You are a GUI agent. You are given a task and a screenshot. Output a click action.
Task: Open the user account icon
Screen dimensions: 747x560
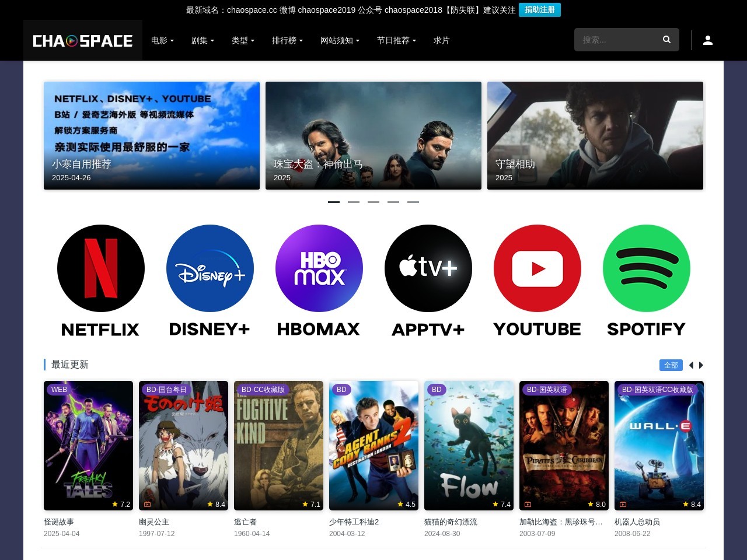708,40
